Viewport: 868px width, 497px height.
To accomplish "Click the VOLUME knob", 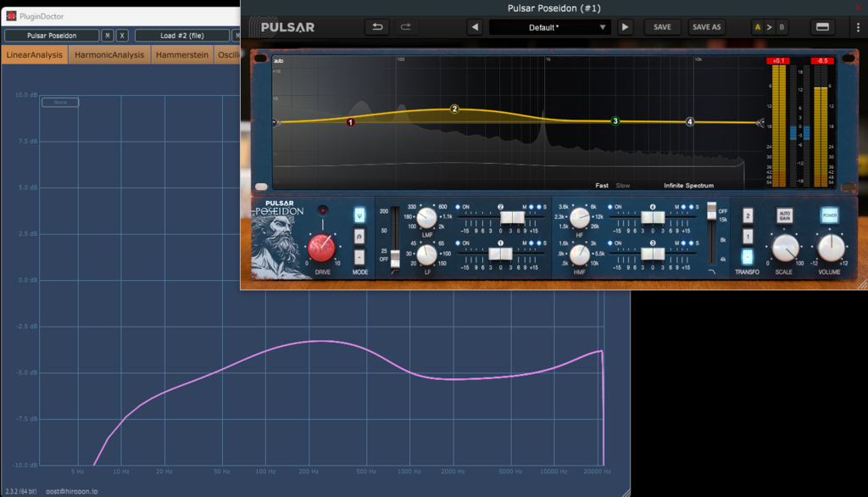I will tap(831, 248).
